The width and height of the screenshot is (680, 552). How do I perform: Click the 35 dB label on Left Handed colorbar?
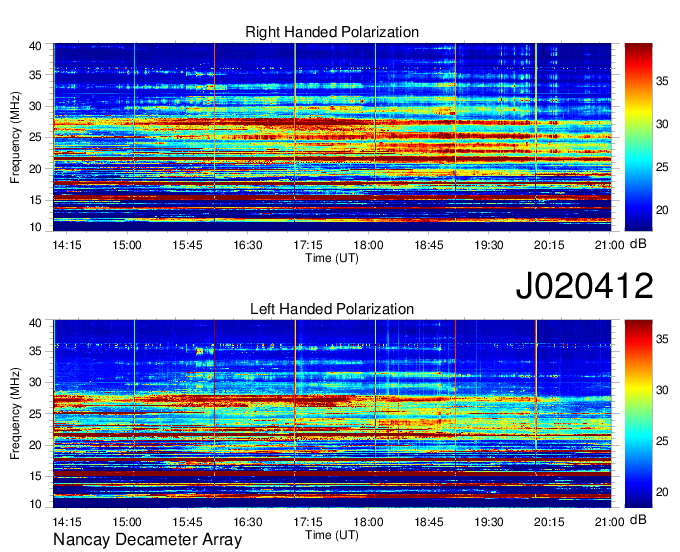[662, 339]
